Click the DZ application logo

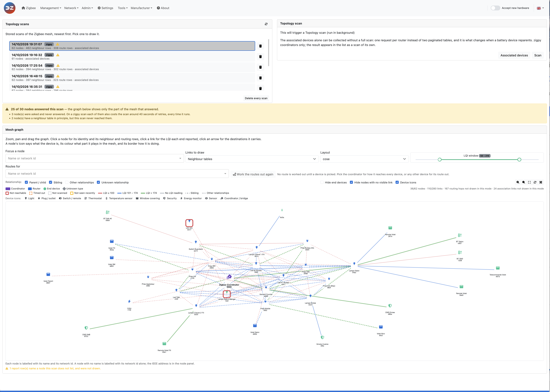coord(10,8)
